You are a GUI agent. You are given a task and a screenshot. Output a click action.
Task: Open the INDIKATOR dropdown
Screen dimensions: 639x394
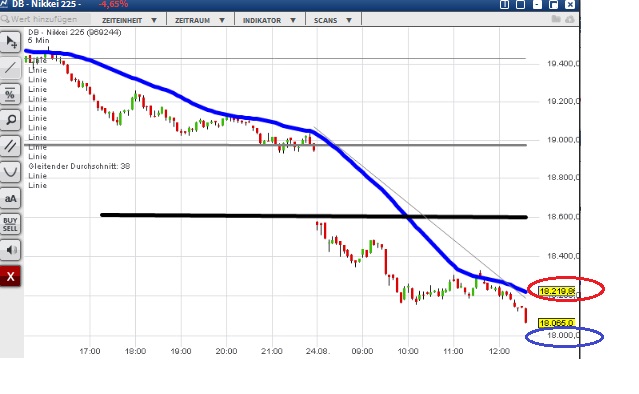(269, 20)
